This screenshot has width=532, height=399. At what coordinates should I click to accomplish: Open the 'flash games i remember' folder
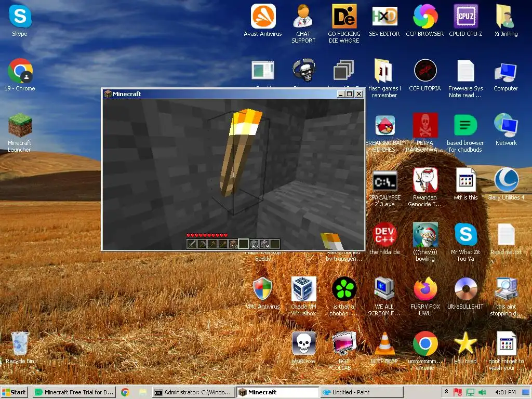click(x=384, y=71)
